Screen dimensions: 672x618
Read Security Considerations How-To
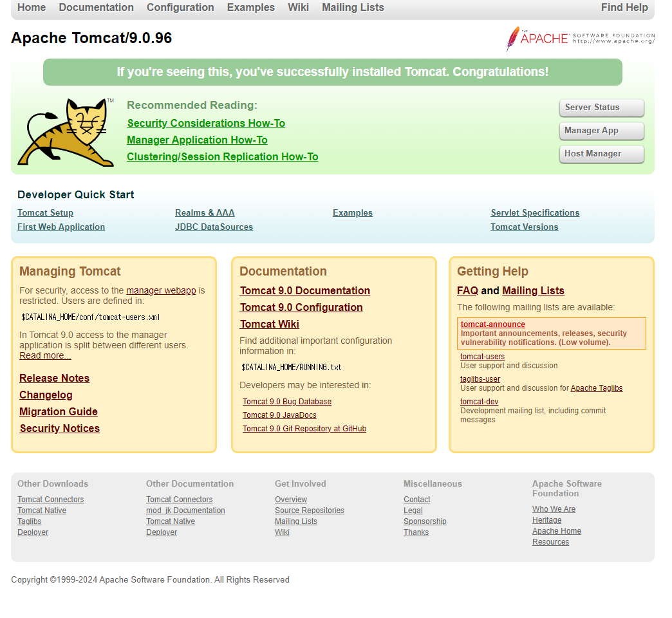click(x=206, y=124)
